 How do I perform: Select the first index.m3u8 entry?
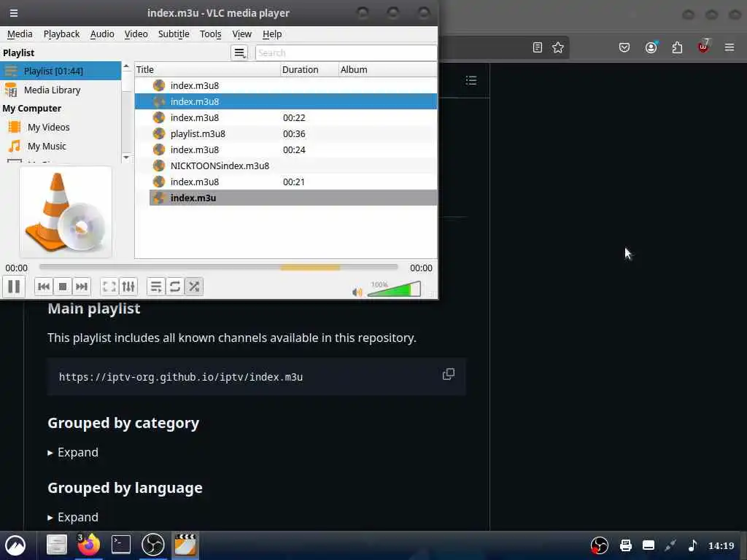[286, 86]
